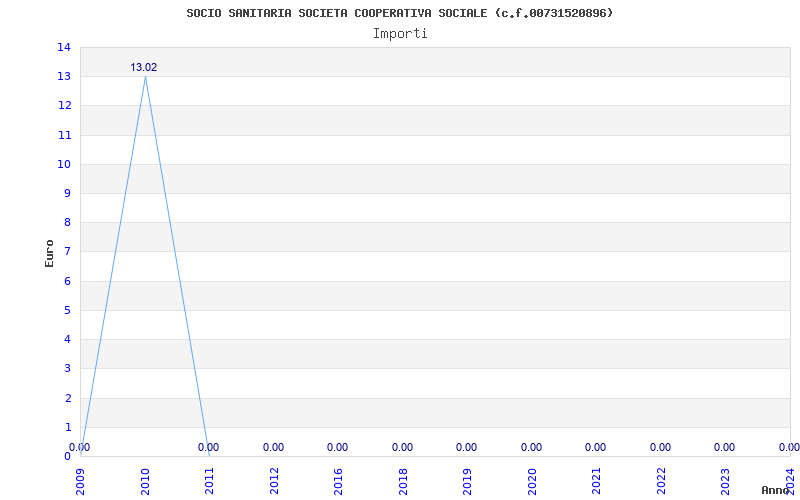Click the y-axis tick 2
Screen dimensions: 800x500
[x=68, y=398]
